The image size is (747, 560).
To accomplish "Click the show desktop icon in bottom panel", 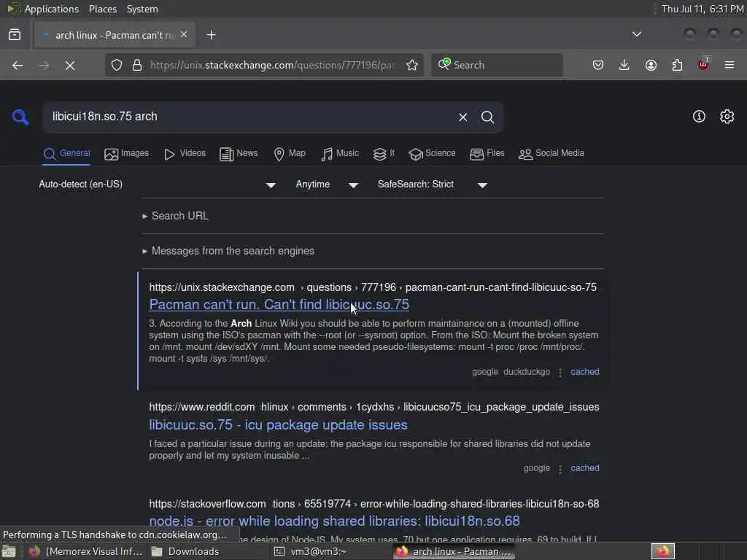I will pyautogui.click(x=9, y=551).
